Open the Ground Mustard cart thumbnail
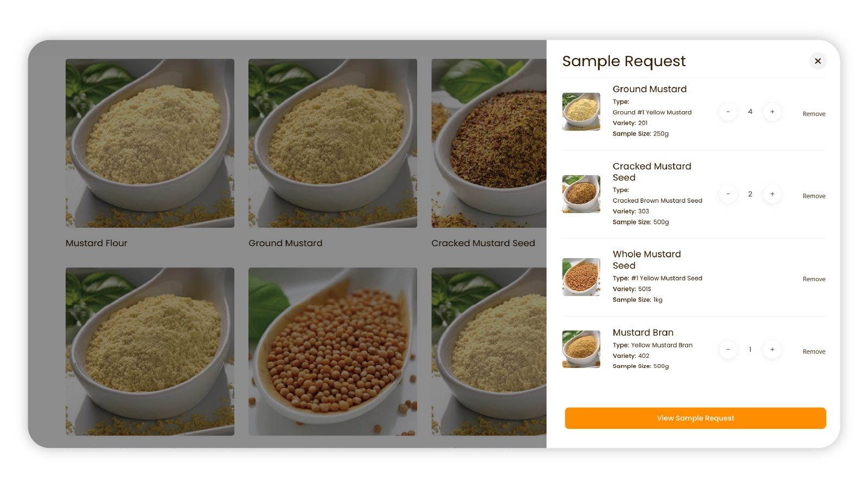Image resolution: width=868 pixels, height=488 pixels. 581,112
